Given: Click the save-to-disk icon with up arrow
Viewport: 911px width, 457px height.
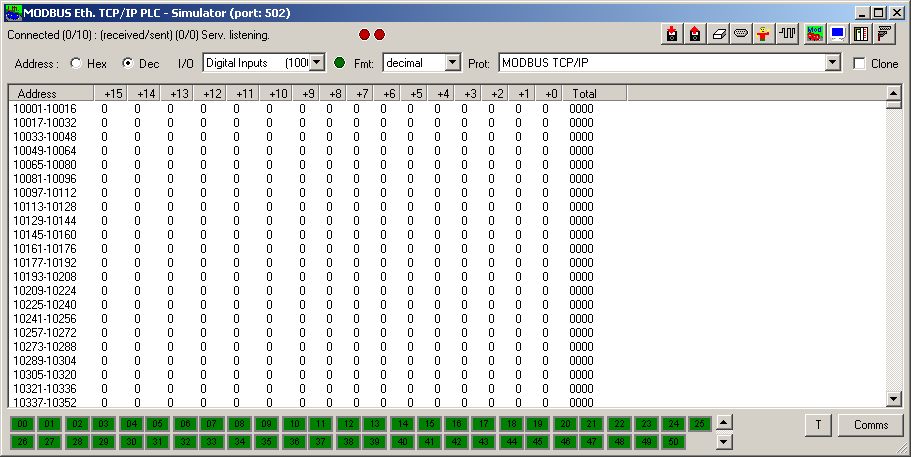Looking at the screenshot, I should click(x=696, y=34).
